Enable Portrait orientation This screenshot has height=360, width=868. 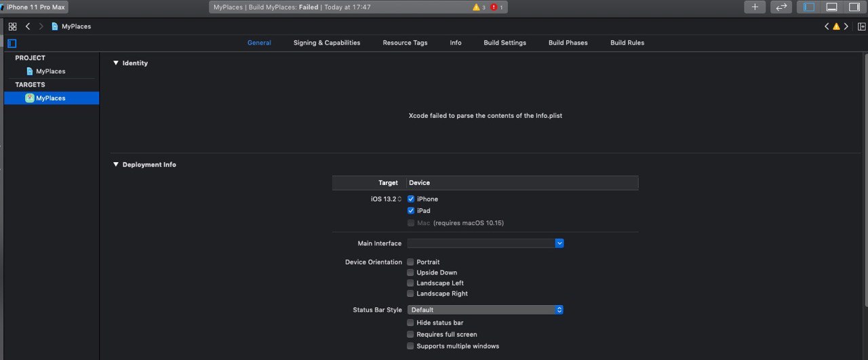410,262
